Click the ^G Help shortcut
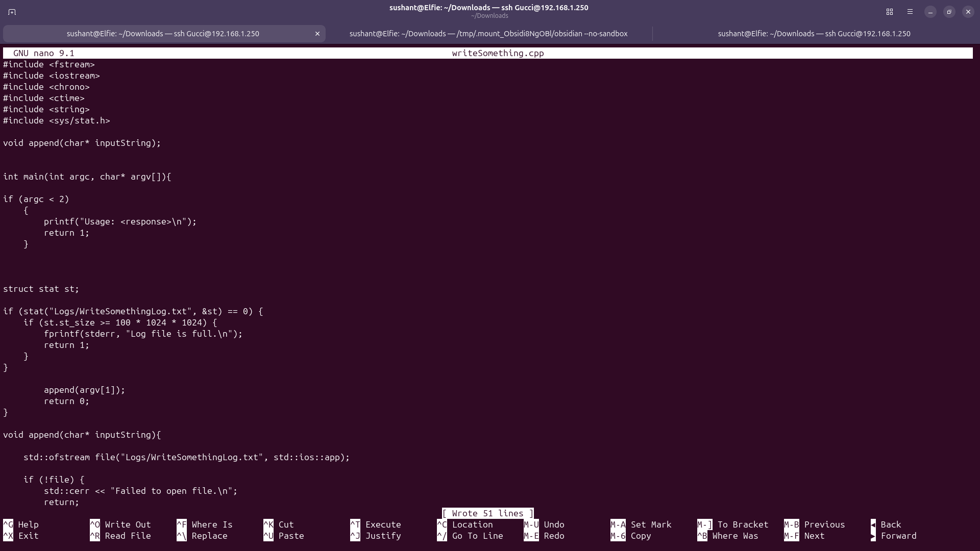The width and height of the screenshot is (980, 551). 21,524
